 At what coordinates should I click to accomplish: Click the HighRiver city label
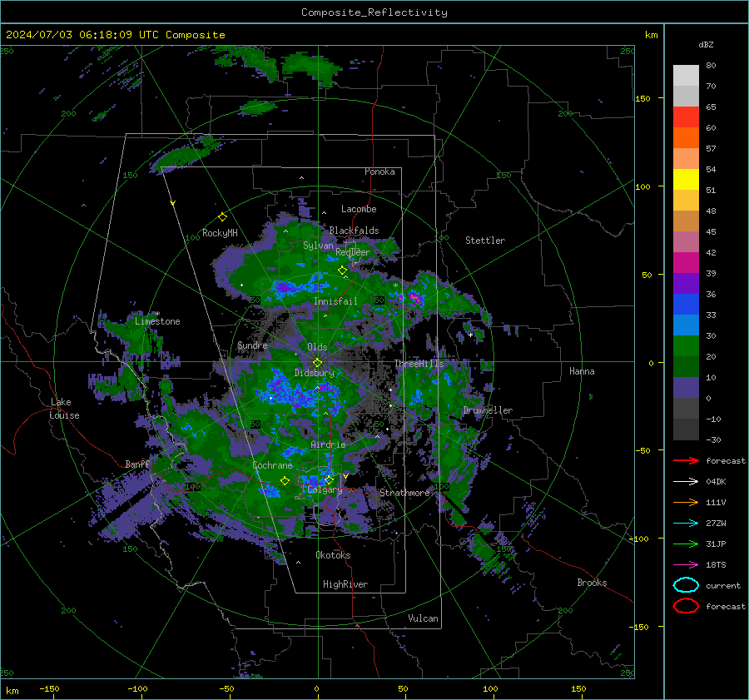(345, 584)
